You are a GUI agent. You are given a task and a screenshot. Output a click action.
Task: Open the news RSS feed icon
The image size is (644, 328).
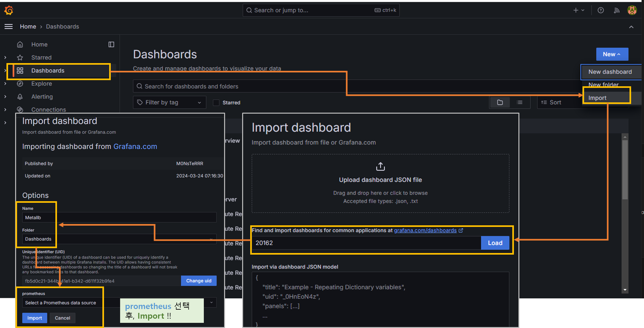[x=617, y=10]
